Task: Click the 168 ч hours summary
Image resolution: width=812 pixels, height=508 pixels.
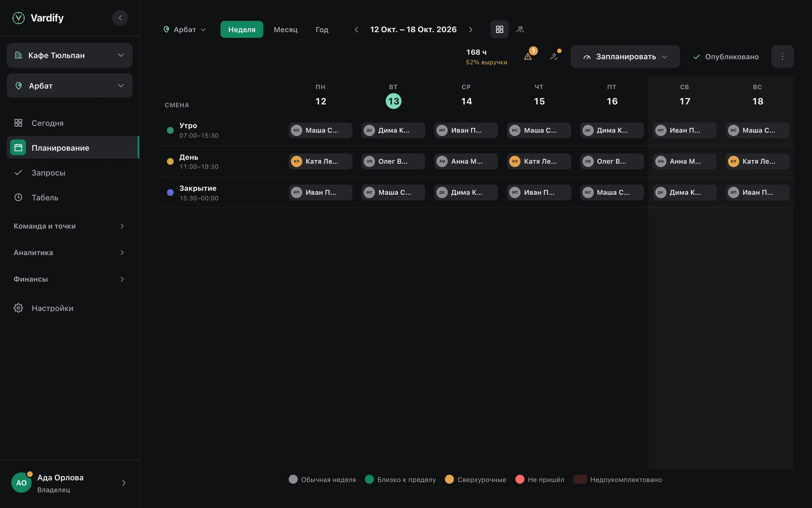Action: click(x=486, y=57)
